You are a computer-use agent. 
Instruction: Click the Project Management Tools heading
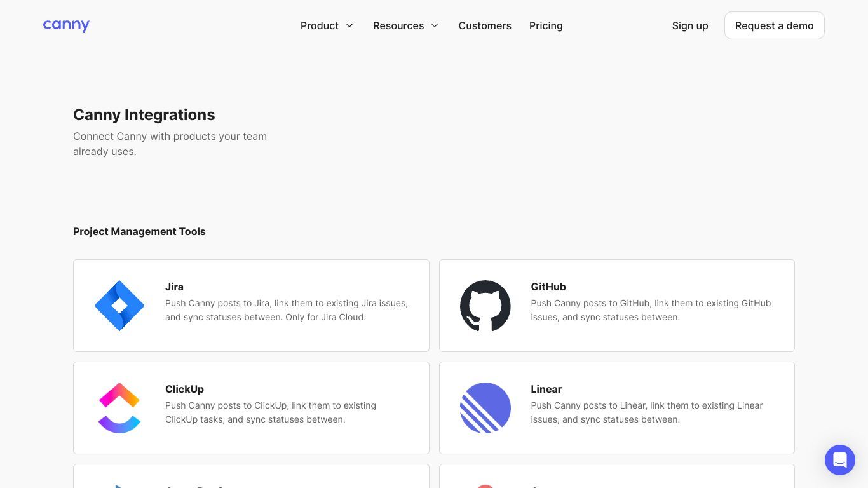(139, 231)
